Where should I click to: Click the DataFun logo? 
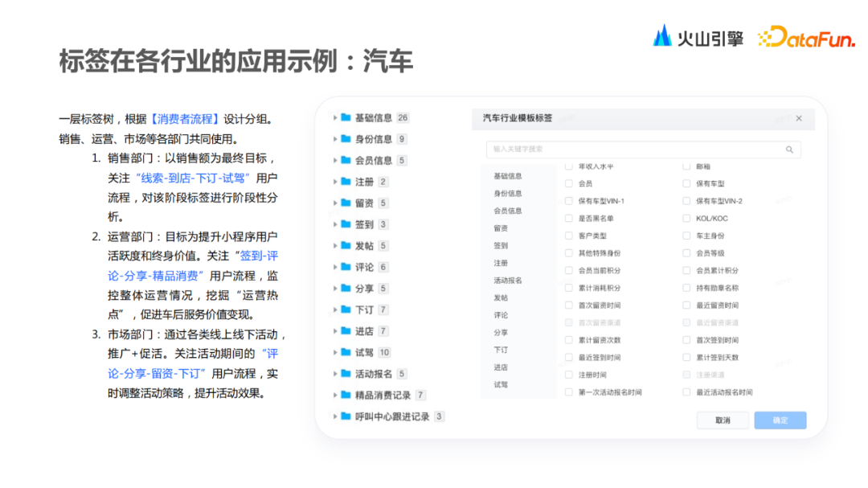(808, 37)
